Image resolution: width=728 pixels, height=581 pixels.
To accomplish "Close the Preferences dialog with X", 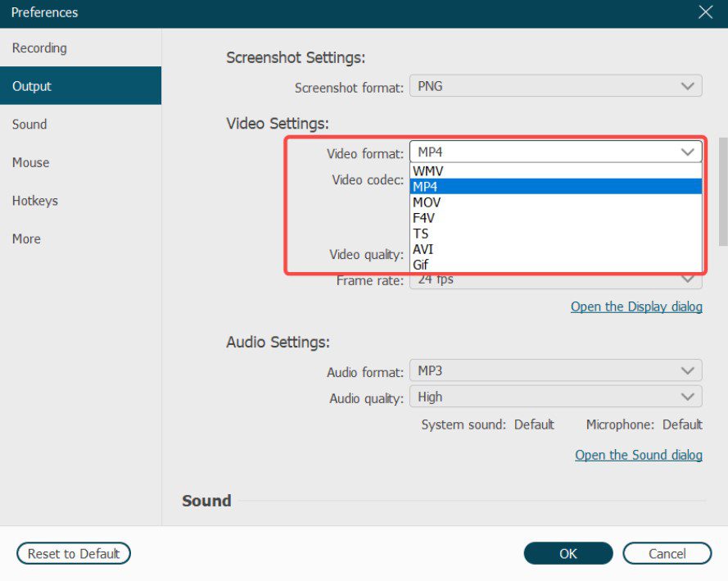I will 705,12.
